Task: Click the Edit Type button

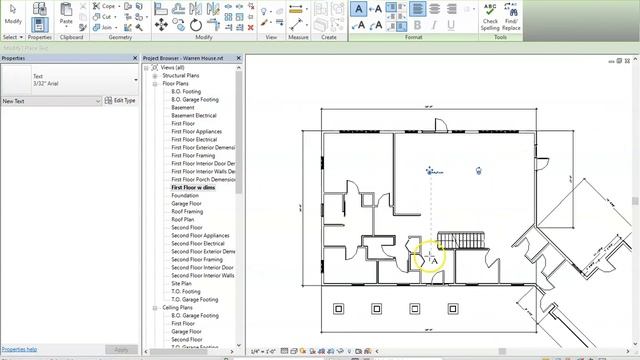Action: click(120, 100)
